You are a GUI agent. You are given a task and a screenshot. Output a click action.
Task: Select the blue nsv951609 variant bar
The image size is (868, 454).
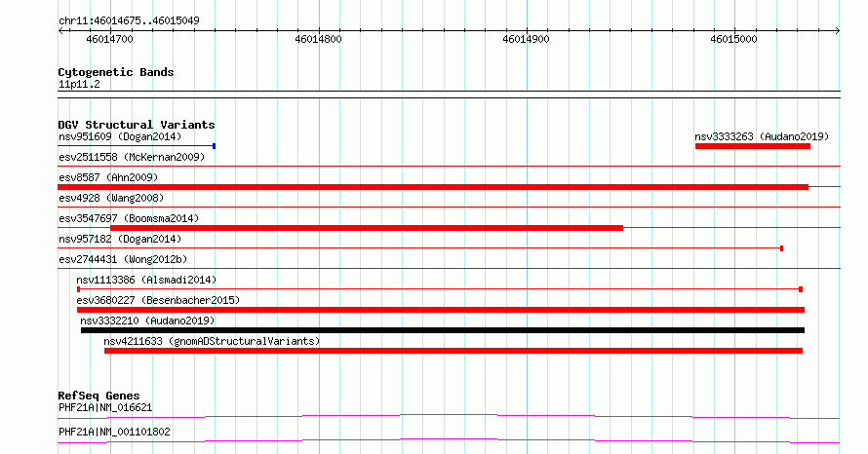click(137, 146)
